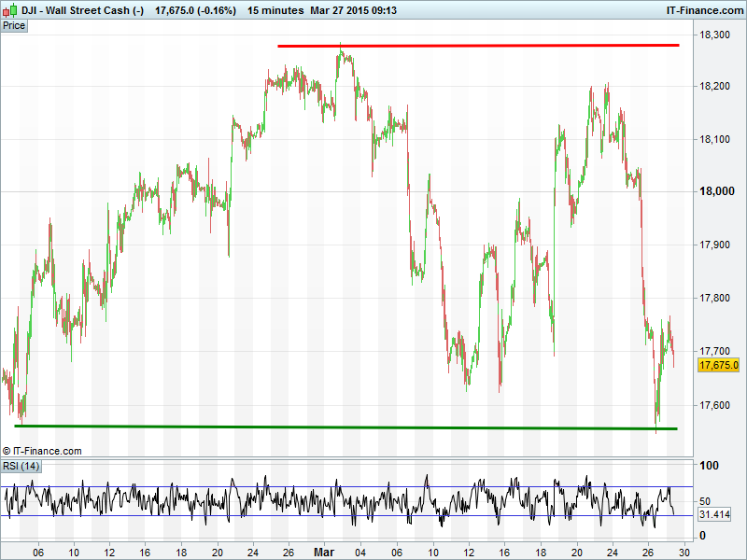Click the 17,675.0 (-0.16%) quote in header

coord(195,10)
